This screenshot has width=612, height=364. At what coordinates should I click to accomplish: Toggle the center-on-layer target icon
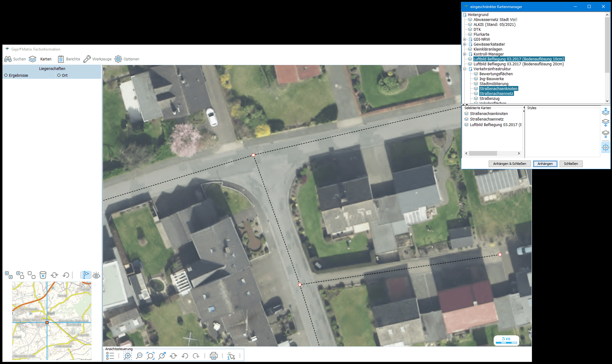coord(606,148)
